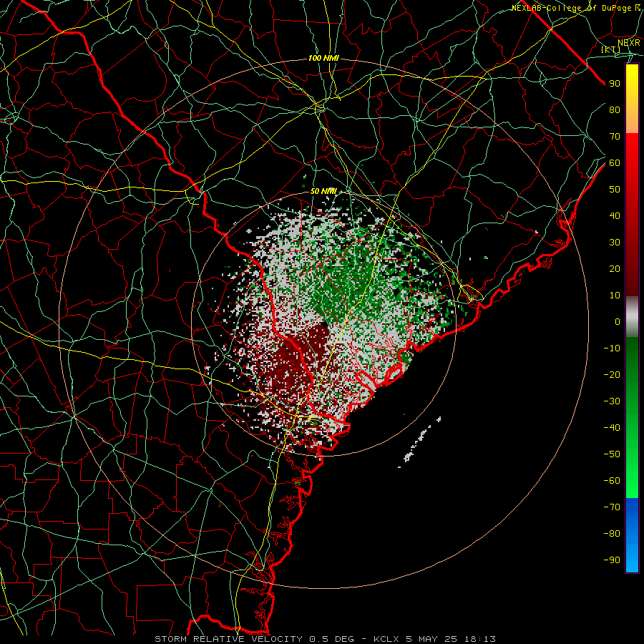The width and height of the screenshot is (644, 644).
Task: Select the 20 value on the velocity scale
Action: [615, 269]
